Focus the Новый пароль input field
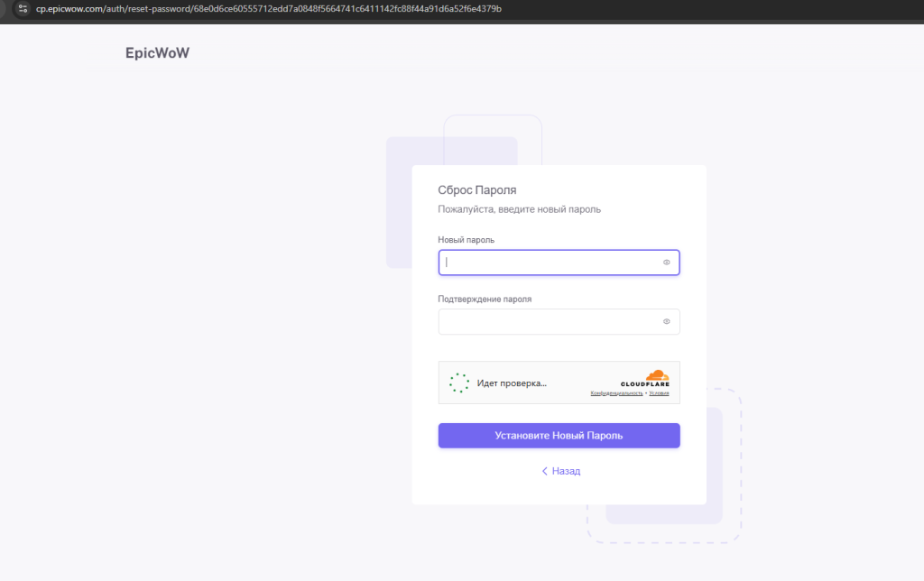924x581 pixels. [550, 263]
